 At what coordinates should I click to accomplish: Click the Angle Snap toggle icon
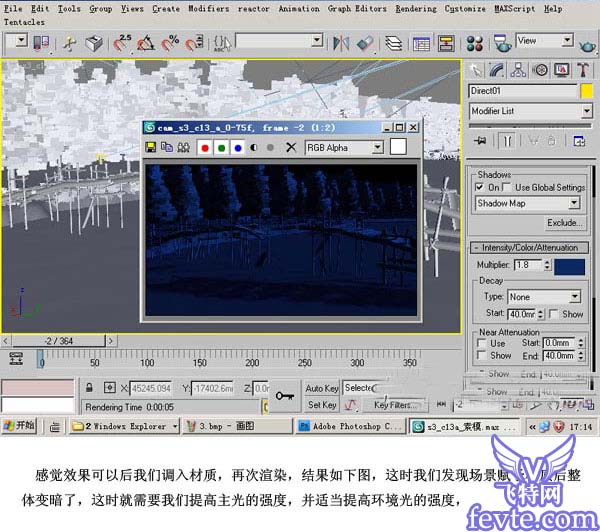[x=147, y=43]
